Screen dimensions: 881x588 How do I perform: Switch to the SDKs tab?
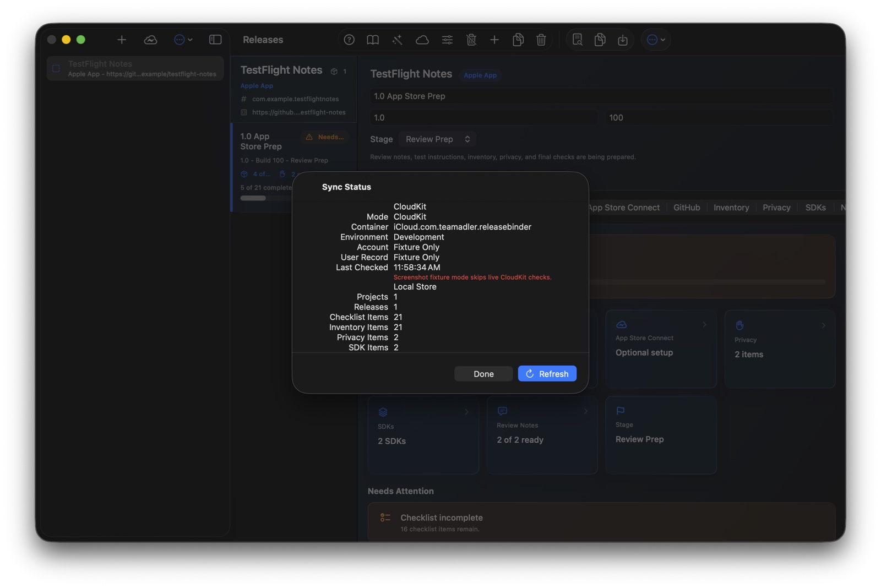(815, 208)
